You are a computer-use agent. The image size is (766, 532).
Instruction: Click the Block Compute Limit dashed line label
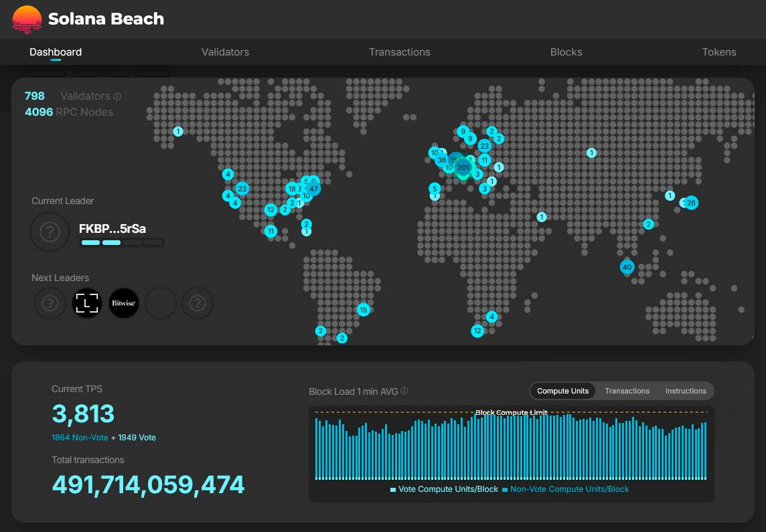click(512, 412)
